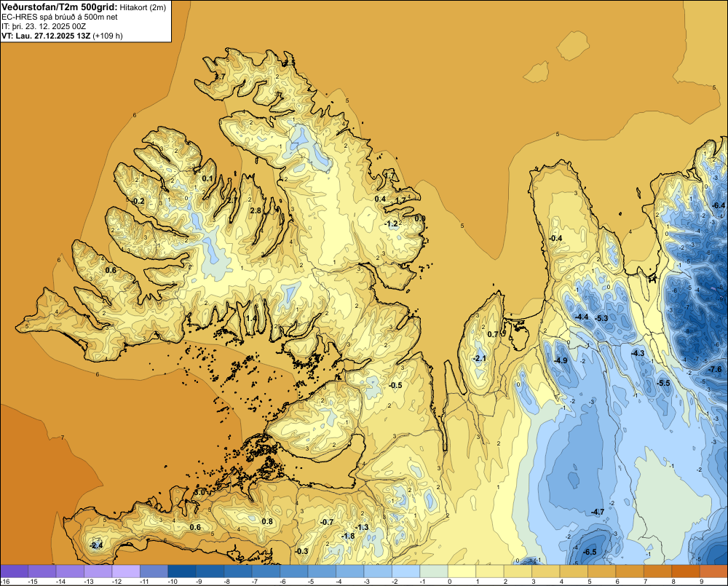Click the bold '-6.4' temperature value on the map

pyautogui.click(x=719, y=205)
